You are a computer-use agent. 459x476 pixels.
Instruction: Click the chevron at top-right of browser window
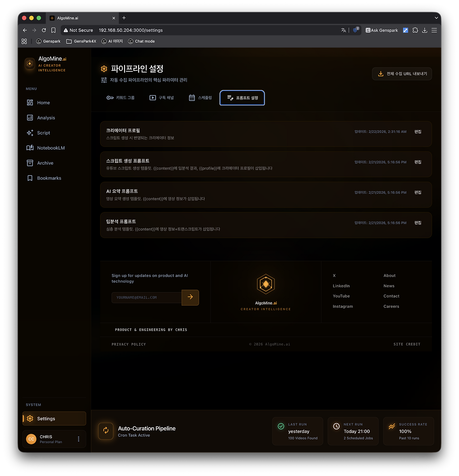click(x=436, y=18)
